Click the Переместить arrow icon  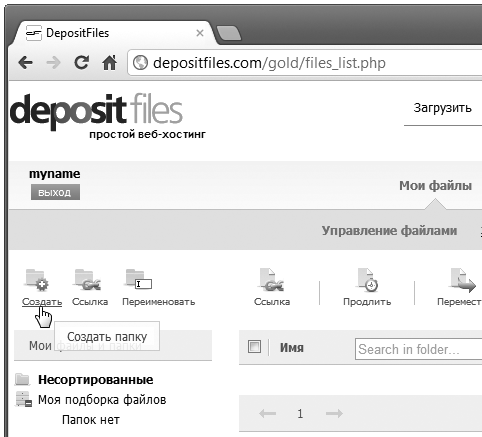[x=463, y=281]
